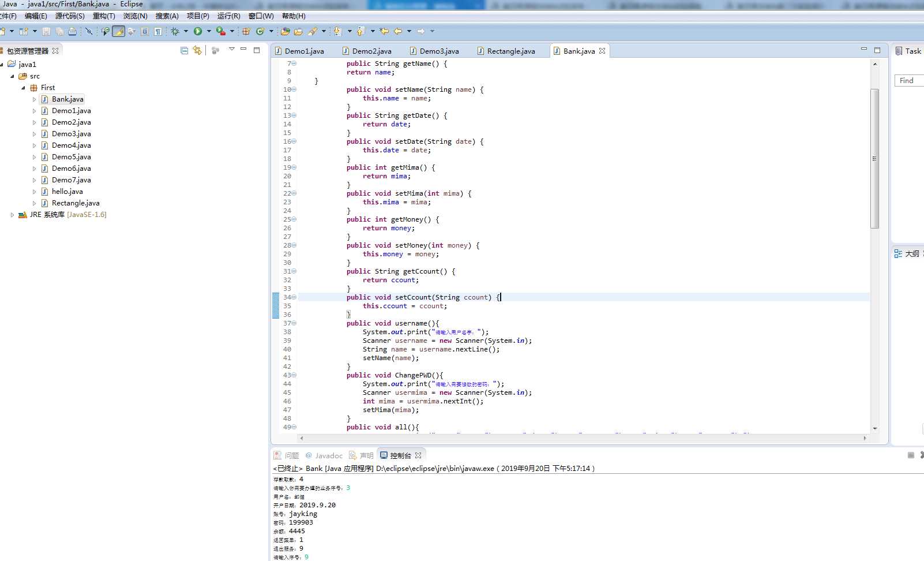The height and width of the screenshot is (561, 924).
Task: Toggle Mark Occurrences highlighter icon
Action: pos(118,31)
